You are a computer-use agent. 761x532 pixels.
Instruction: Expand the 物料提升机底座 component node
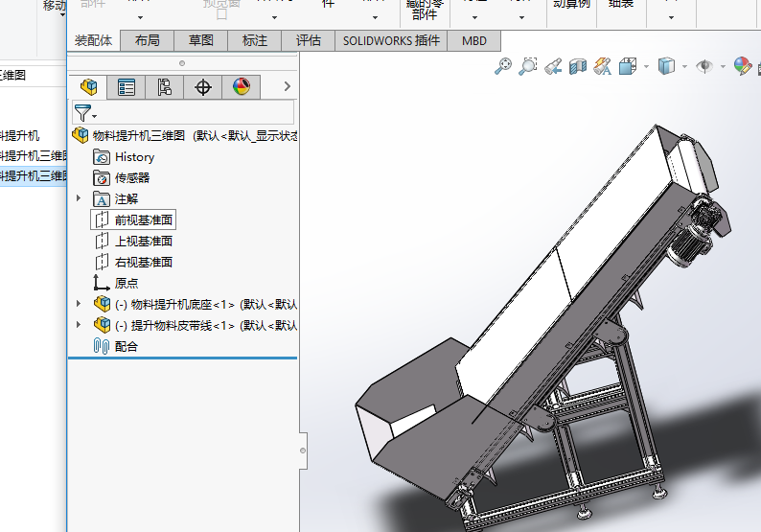[79, 304]
